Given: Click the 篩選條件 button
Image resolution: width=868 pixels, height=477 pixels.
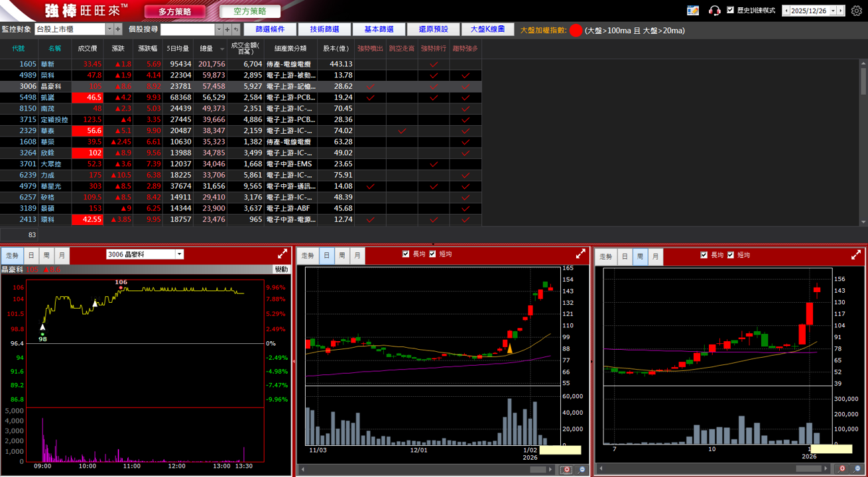Looking at the screenshot, I should 270,29.
